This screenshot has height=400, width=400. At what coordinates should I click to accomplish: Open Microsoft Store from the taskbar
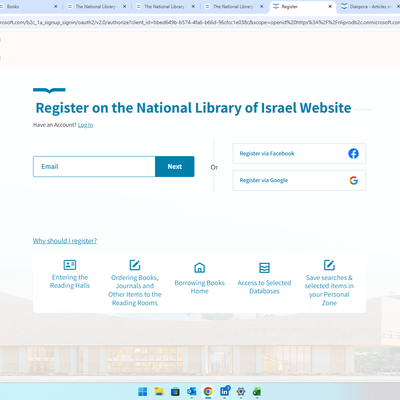click(175, 392)
